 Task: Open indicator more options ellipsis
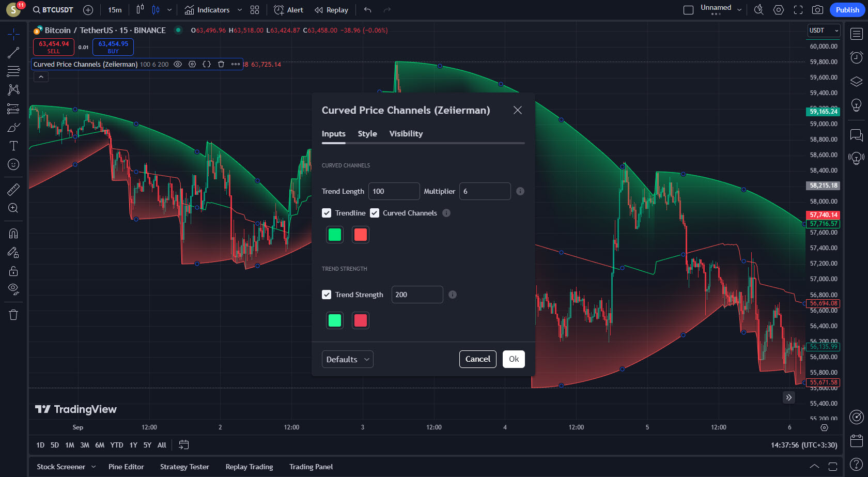coord(236,64)
